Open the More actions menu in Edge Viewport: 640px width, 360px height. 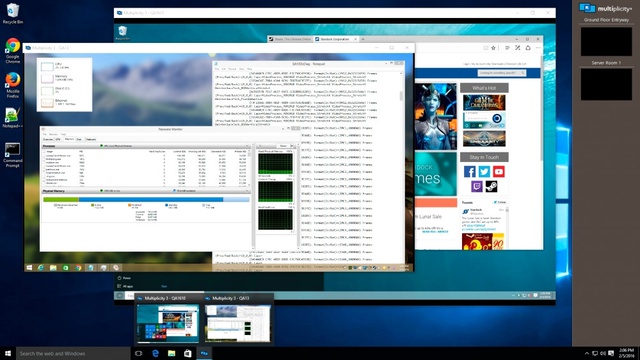(538, 48)
